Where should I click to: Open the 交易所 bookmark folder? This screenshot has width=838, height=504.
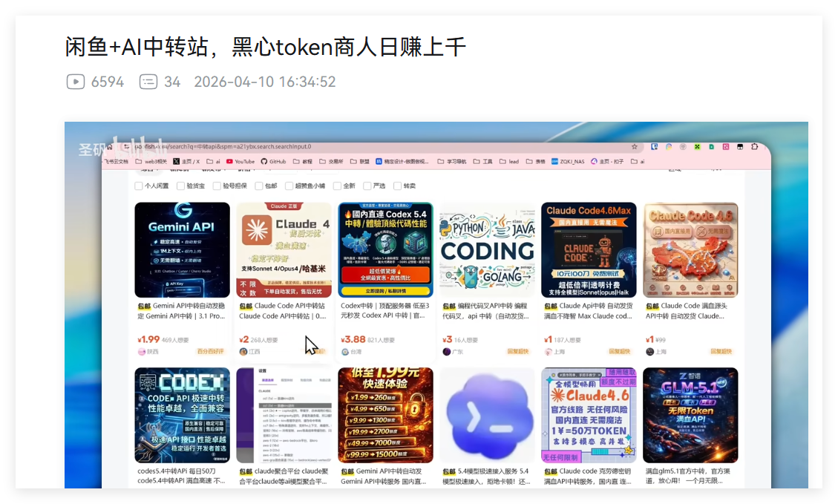coord(331,161)
